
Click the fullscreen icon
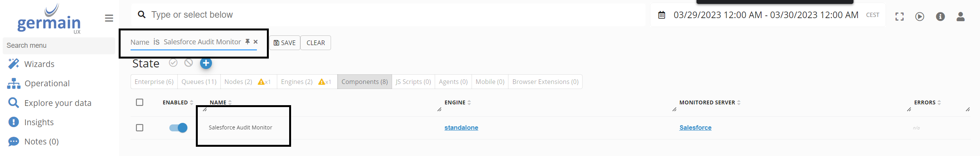899,17
